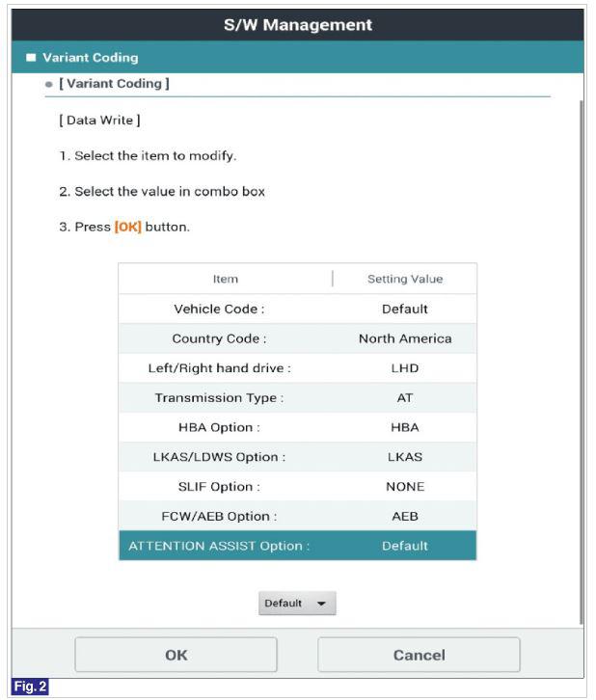596x700 pixels.
Task: Select the Vehicle Code row
Action: point(219,310)
